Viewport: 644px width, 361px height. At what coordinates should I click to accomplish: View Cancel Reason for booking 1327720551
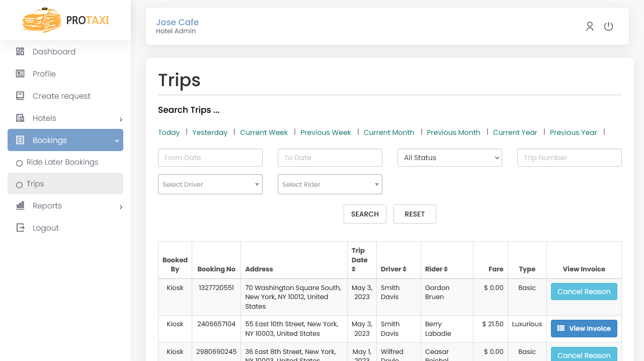[584, 292]
